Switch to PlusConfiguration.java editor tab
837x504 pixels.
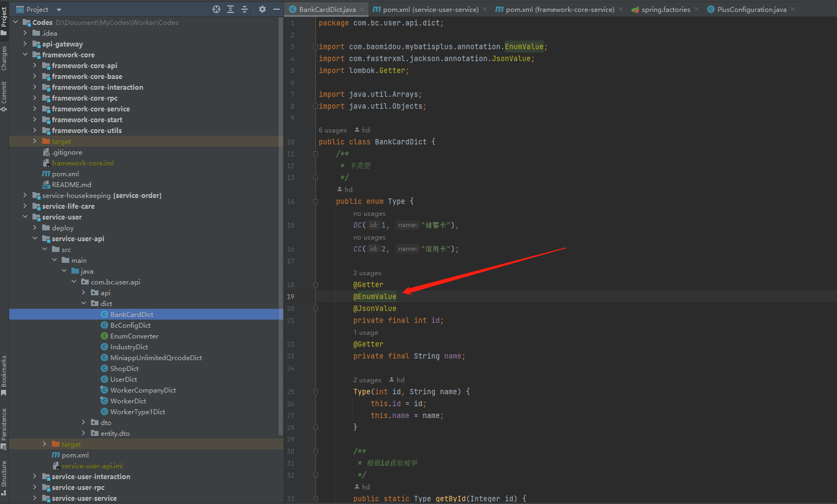(x=752, y=9)
